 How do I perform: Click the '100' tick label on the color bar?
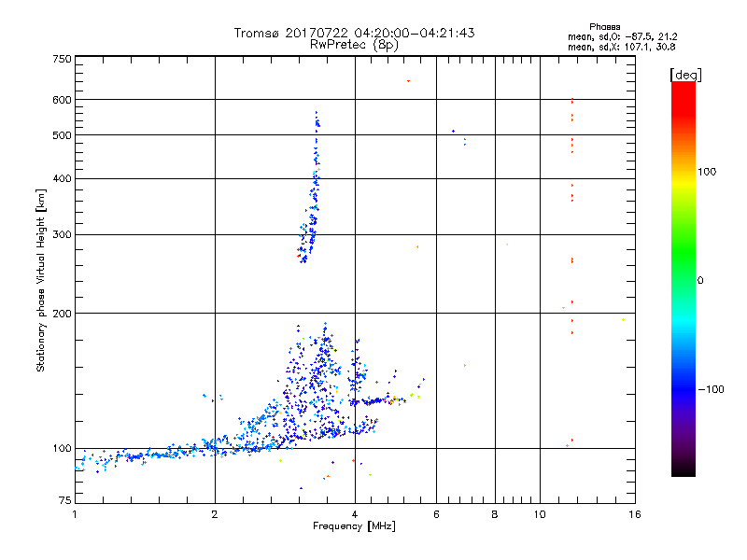coord(707,172)
